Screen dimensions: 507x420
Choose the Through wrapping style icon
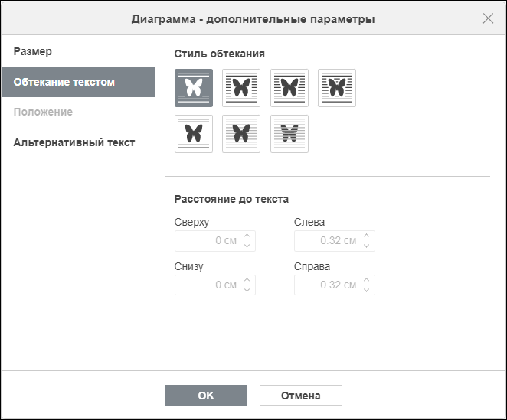(x=337, y=88)
